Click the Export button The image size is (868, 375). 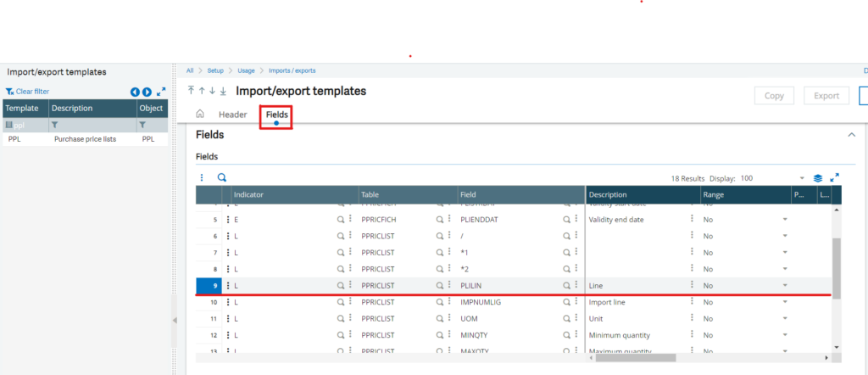(x=826, y=95)
